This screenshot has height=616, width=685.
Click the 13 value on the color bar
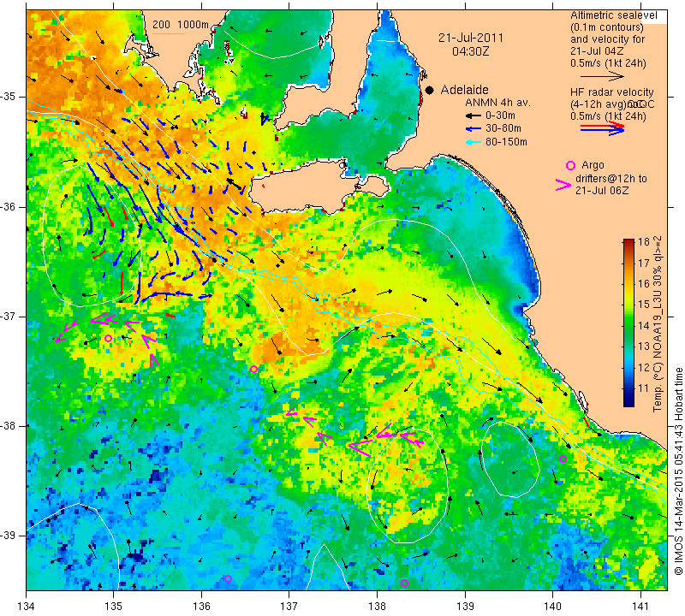(644, 346)
